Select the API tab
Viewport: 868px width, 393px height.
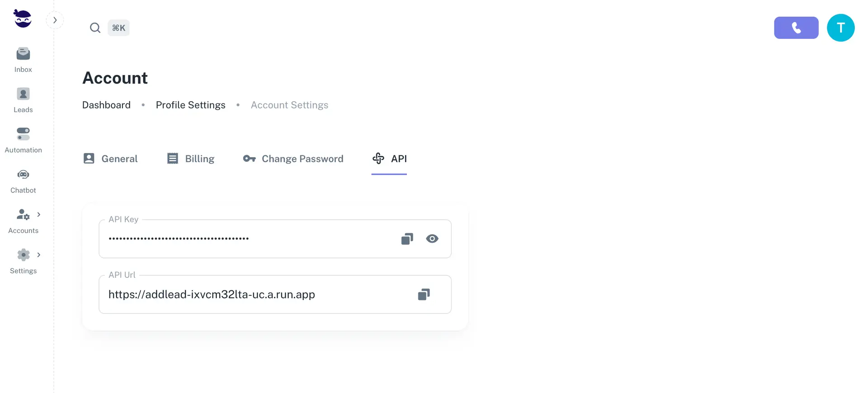(x=389, y=159)
